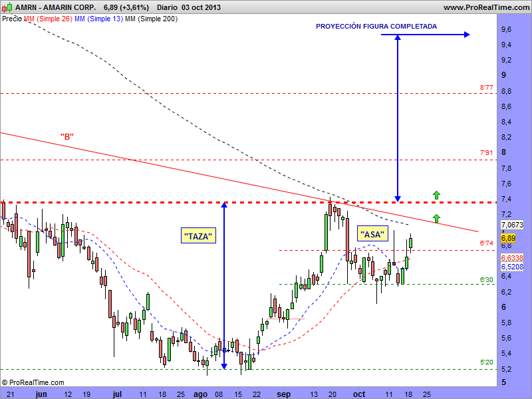Click the sep month label on time axis

(x=284, y=394)
